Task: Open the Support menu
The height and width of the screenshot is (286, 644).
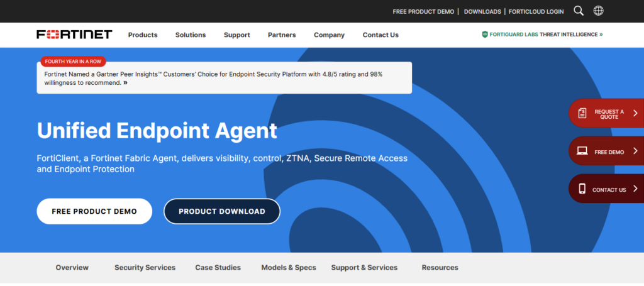Action: click(x=236, y=35)
